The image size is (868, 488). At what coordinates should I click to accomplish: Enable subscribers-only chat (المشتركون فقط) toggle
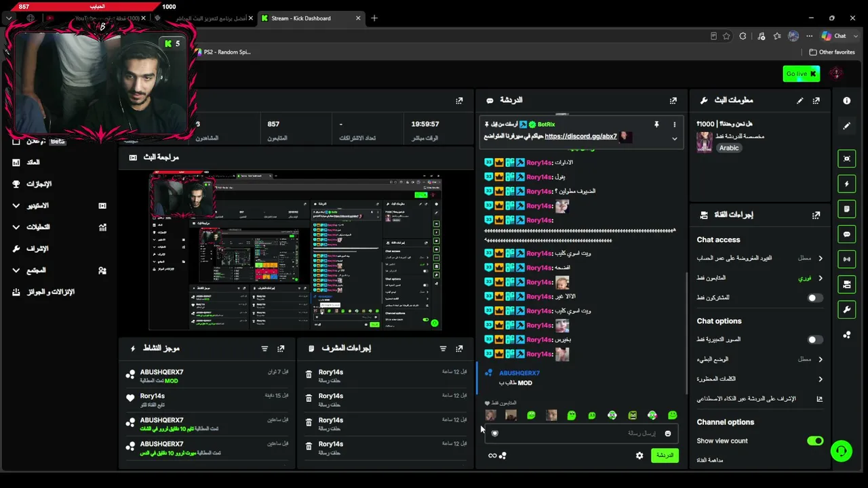point(815,298)
